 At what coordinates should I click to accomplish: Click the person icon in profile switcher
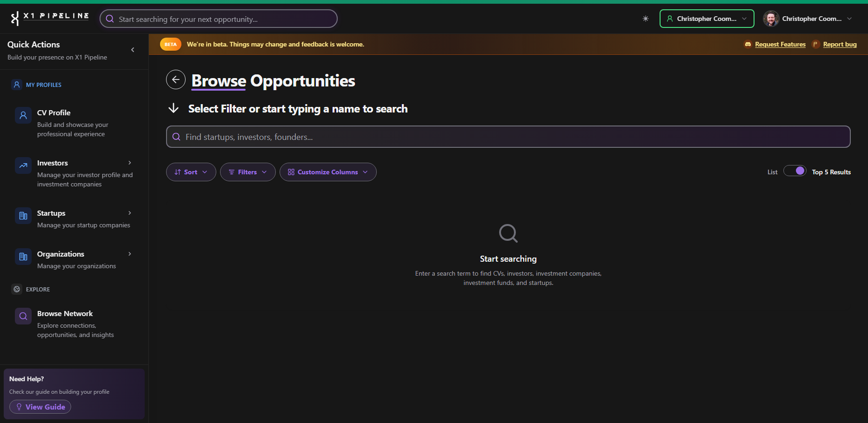[670, 19]
